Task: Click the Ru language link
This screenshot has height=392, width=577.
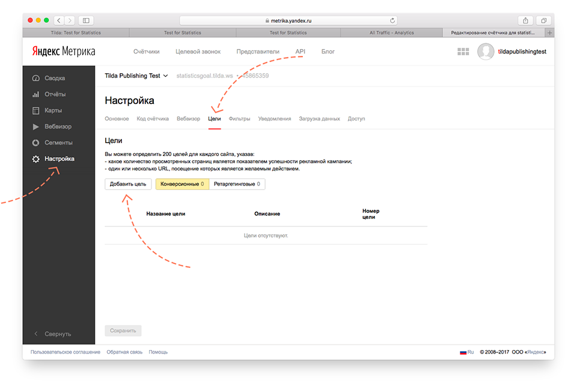Action: coord(471,352)
